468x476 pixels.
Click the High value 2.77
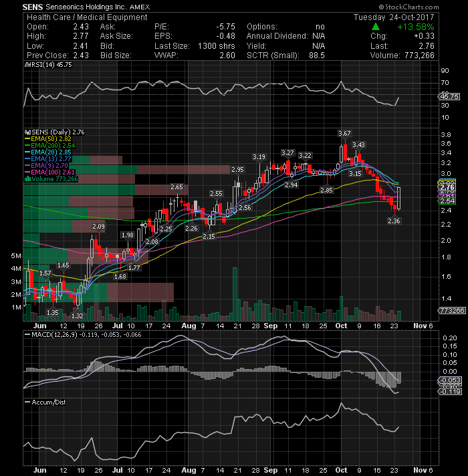point(81,36)
